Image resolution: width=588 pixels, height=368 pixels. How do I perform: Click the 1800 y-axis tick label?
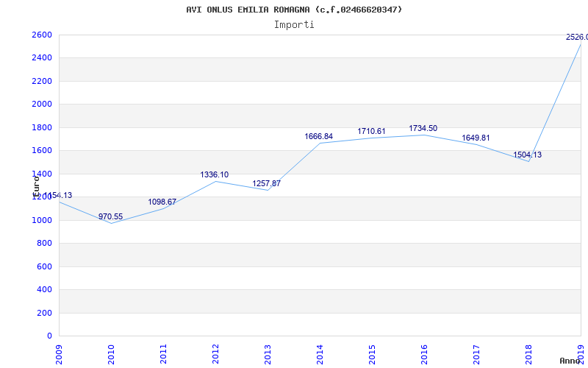pyautogui.click(x=42, y=127)
